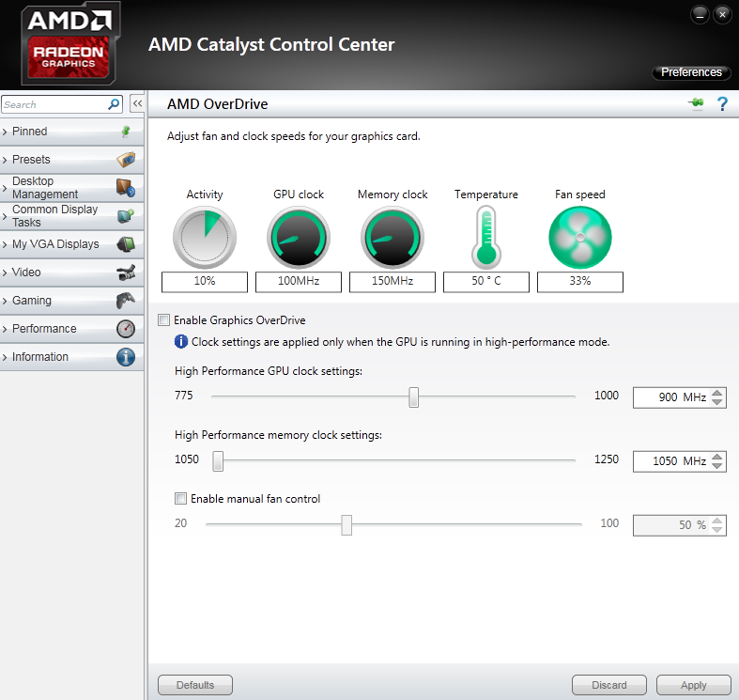Click the Activity pie gauge
The height and width of the screenshot is (700, 739).
point(205,238)
